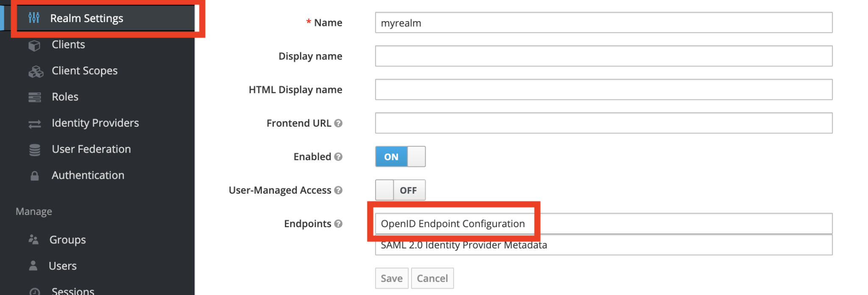This screenshot has height=295, width=868.
Task: Click the Display name label text
Action: point(310,56)
